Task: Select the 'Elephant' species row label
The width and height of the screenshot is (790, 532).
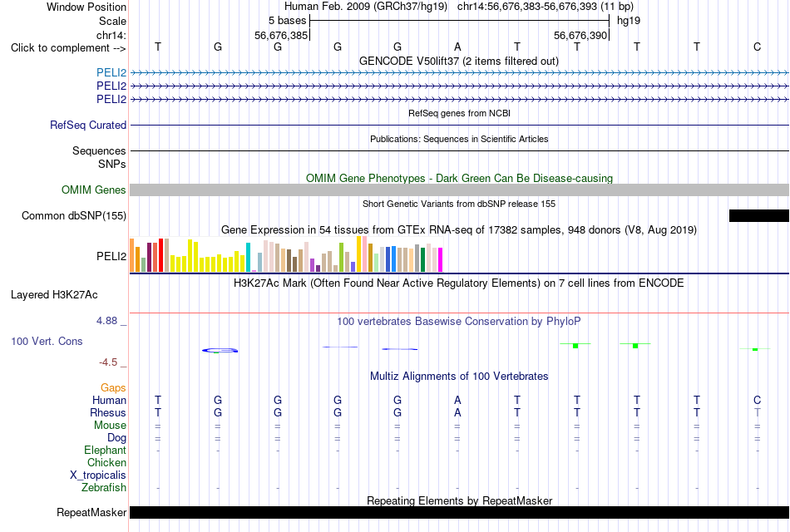Action: (105, 450)
